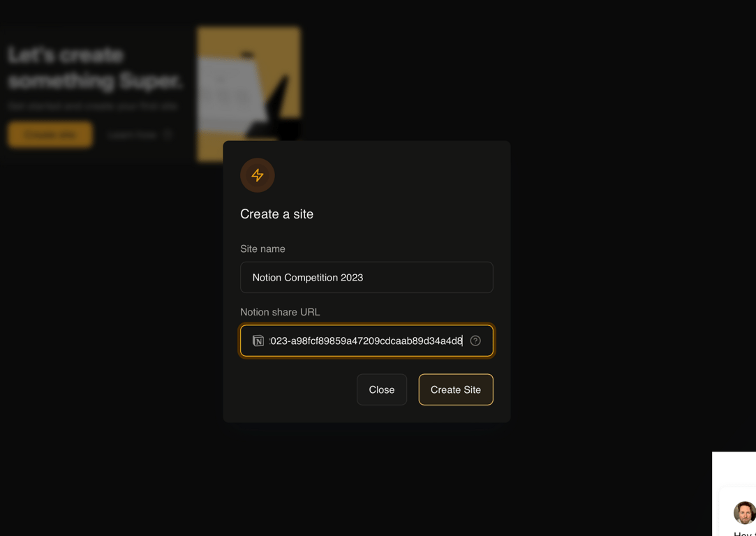756x536 pixels.
Task: Click the lightning bolt icon in dialog
Action: pos(258,175)
